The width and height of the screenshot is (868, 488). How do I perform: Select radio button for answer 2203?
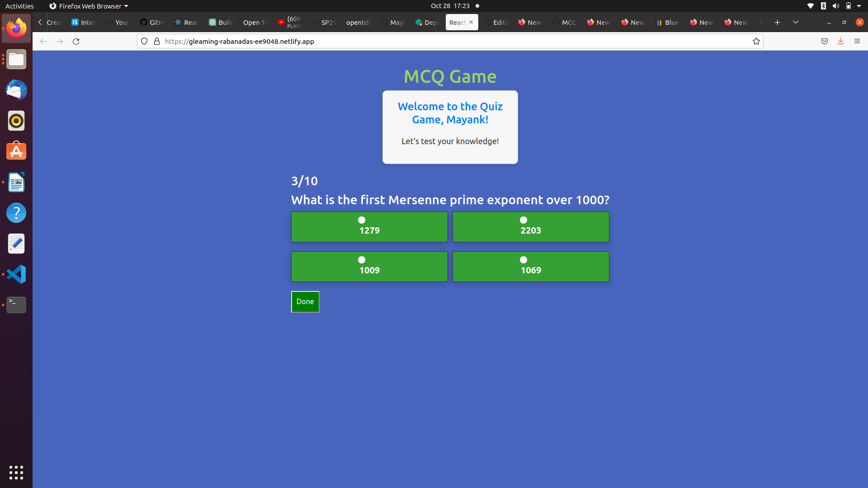[x=524, y=220]
